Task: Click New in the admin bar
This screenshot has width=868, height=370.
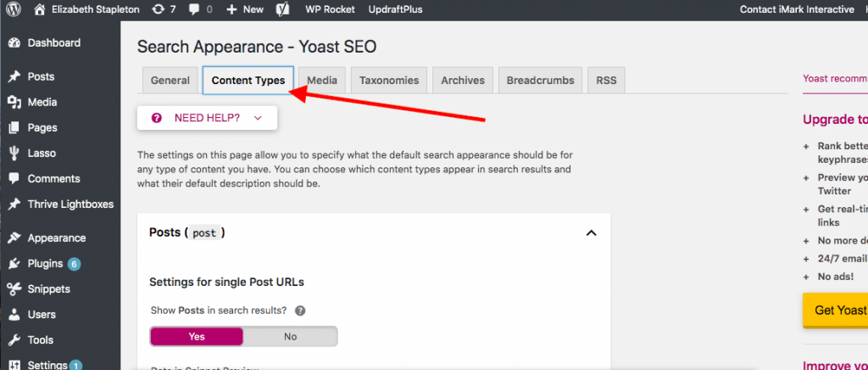Action: (253, 9)
